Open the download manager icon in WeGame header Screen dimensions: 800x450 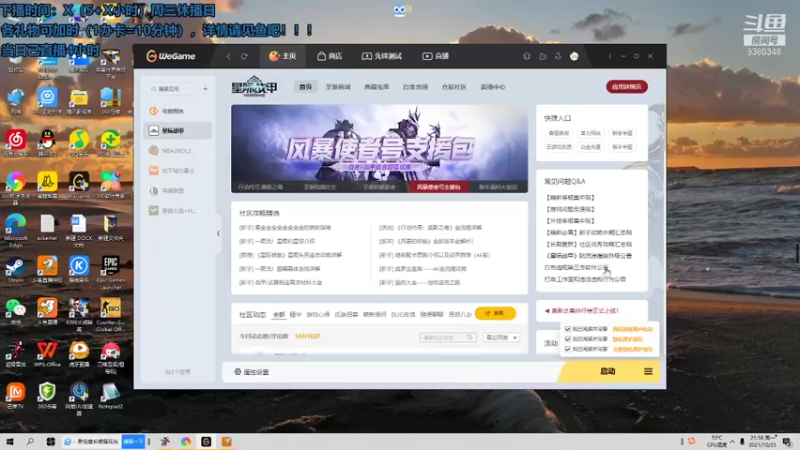click(x=558, y=56)
